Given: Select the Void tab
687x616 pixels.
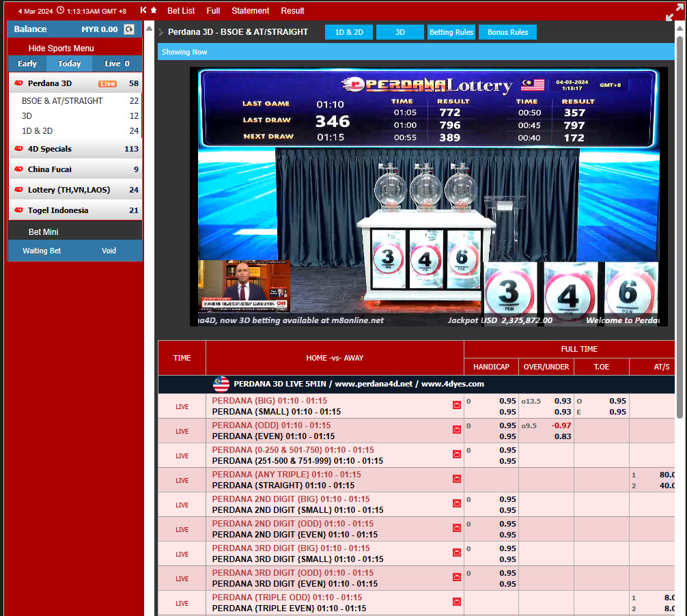Looking at the screenshot, I should click(109, 251).
